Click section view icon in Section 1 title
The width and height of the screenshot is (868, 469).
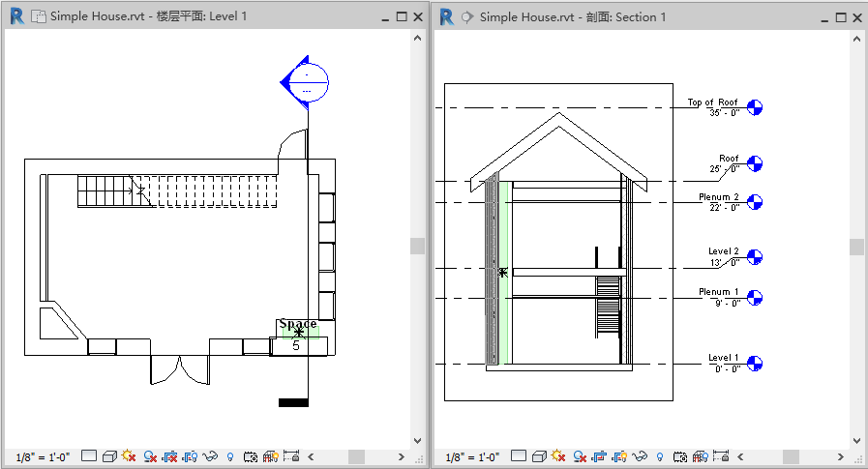pos(467,17)
